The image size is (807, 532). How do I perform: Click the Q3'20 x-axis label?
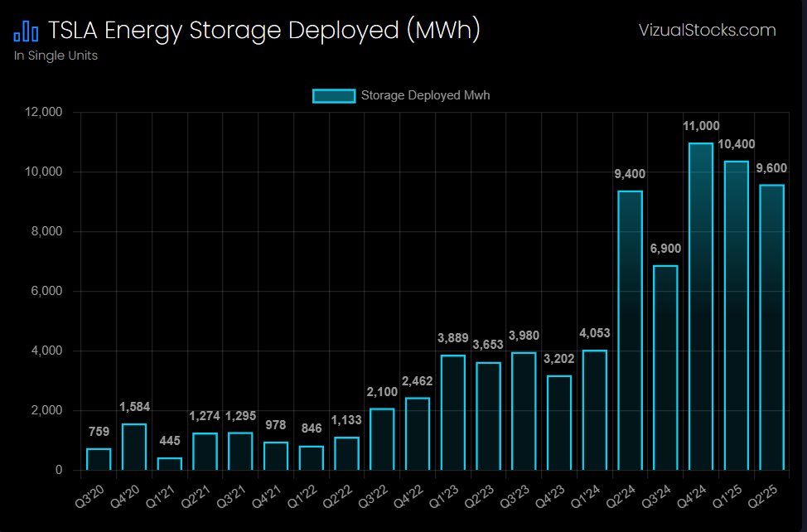click(x=89, y=496)
